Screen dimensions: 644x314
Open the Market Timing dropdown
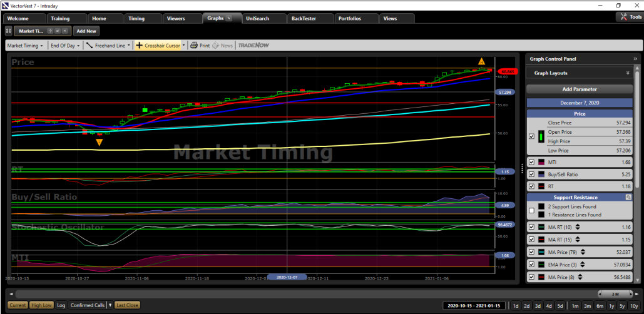(26, 46)
